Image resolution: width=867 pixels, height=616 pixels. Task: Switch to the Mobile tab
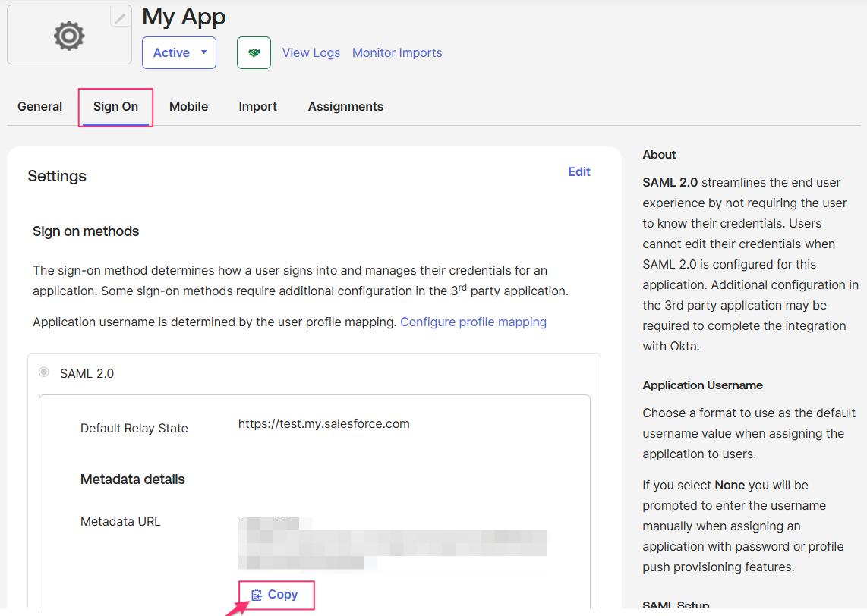pyautogui.click(x=188, y=106)
